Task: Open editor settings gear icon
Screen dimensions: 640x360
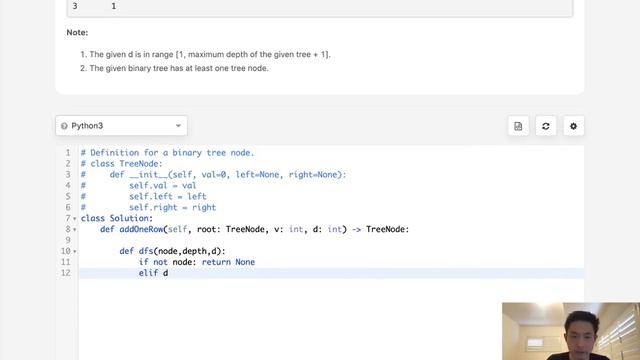Action: (573, 126)
